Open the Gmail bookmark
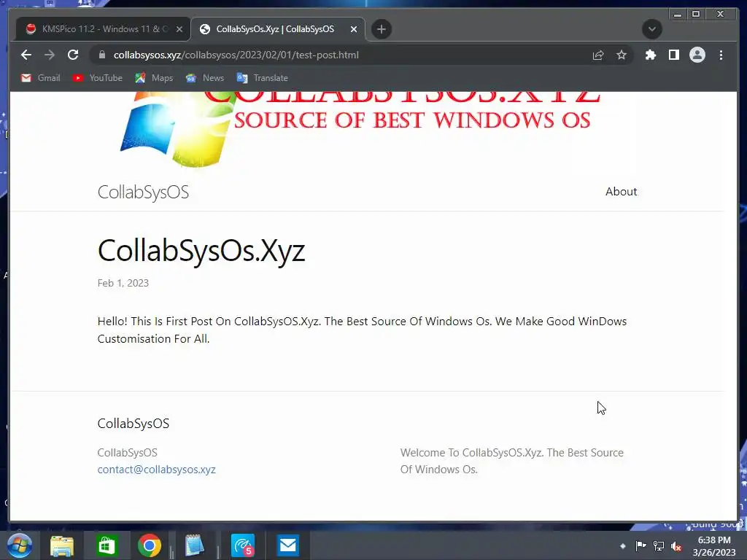747x560 pixels. (x=41, y=77)
